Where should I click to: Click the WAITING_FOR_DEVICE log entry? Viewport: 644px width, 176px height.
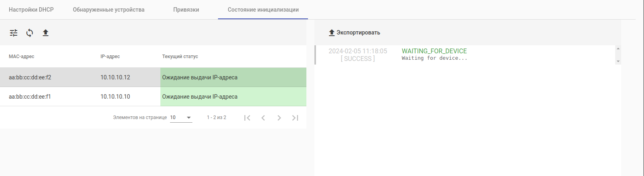point(434,51)
